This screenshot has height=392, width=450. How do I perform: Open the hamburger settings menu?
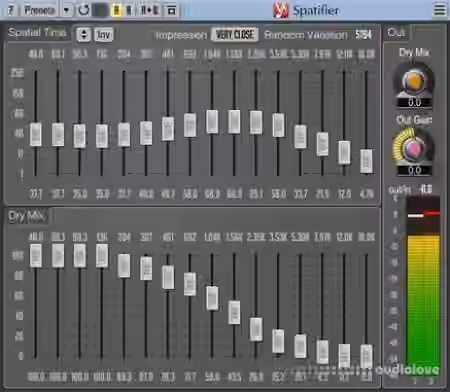(440, 10)
